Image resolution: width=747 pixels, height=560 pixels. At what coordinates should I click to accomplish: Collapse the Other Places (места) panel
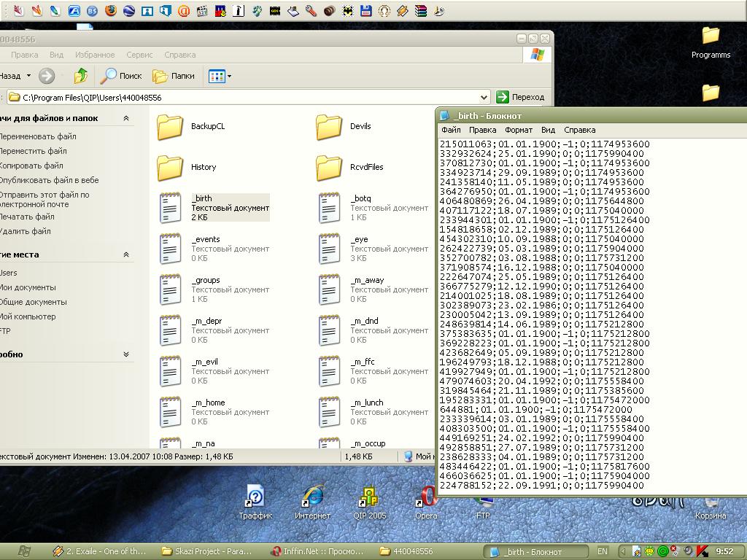point(126,254)
